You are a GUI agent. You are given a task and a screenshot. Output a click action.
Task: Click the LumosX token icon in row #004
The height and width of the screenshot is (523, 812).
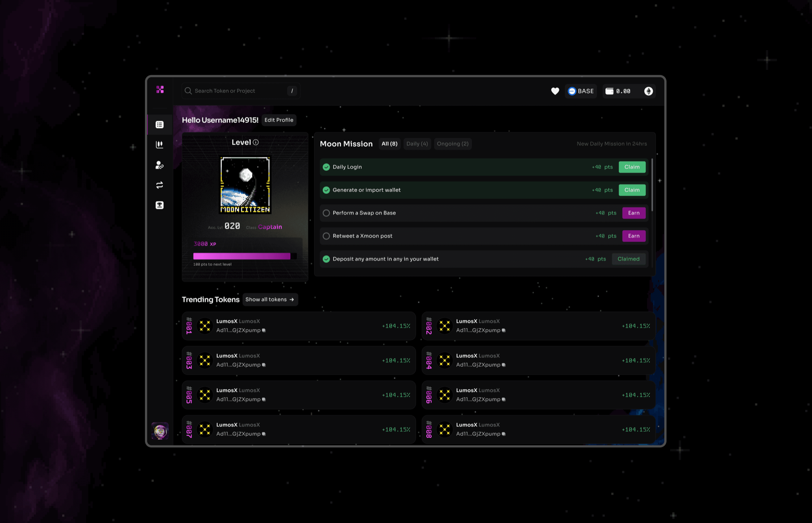tap(445, 360)
